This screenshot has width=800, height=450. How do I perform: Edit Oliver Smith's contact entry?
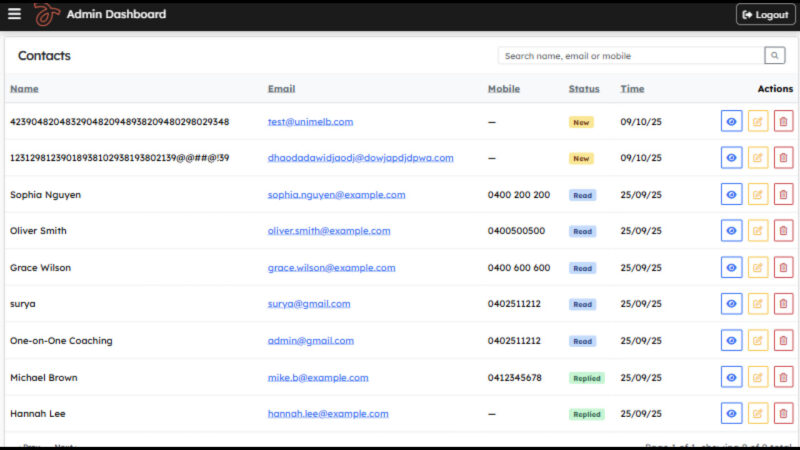[758, 231]
